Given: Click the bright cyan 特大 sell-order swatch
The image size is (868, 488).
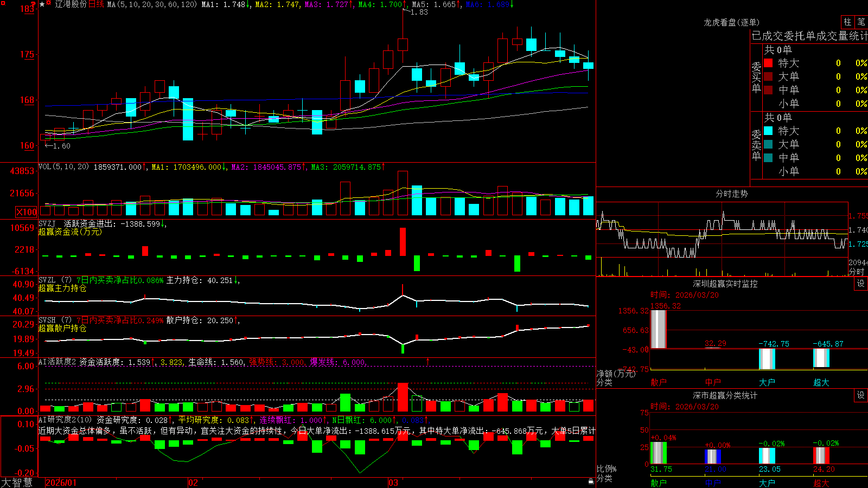Looking at the screenshot, I should [x=768, y=131].
